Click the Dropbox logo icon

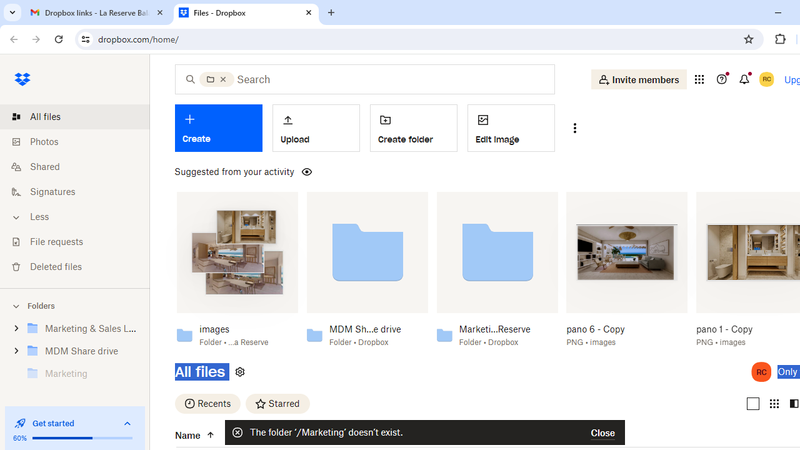pyautogui.click(x=22, y=80)
